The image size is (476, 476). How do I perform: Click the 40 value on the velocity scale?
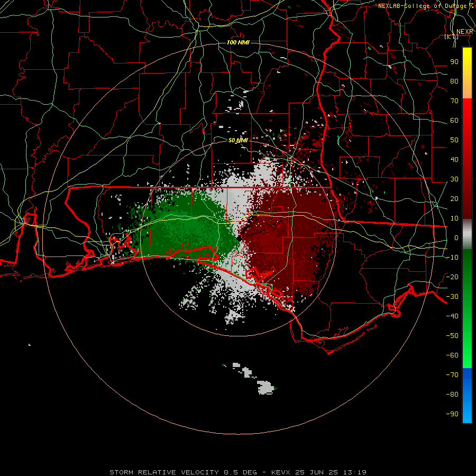(x=454, y=160)
